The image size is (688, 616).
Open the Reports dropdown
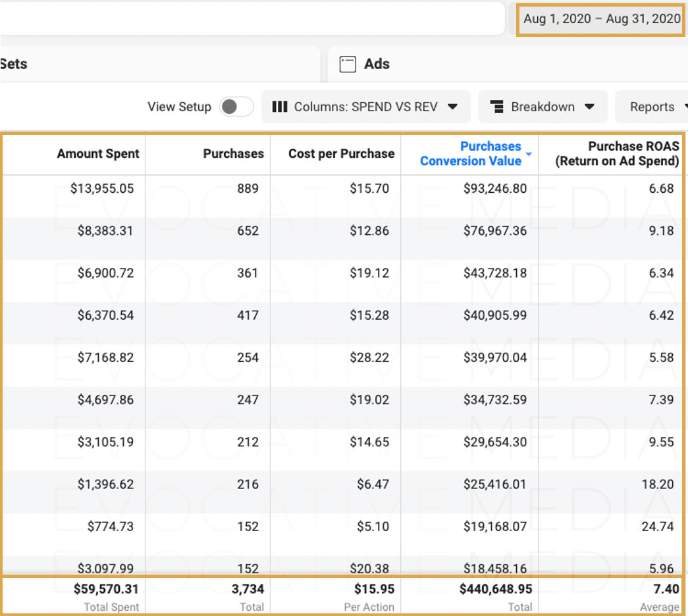pos(652,107)
